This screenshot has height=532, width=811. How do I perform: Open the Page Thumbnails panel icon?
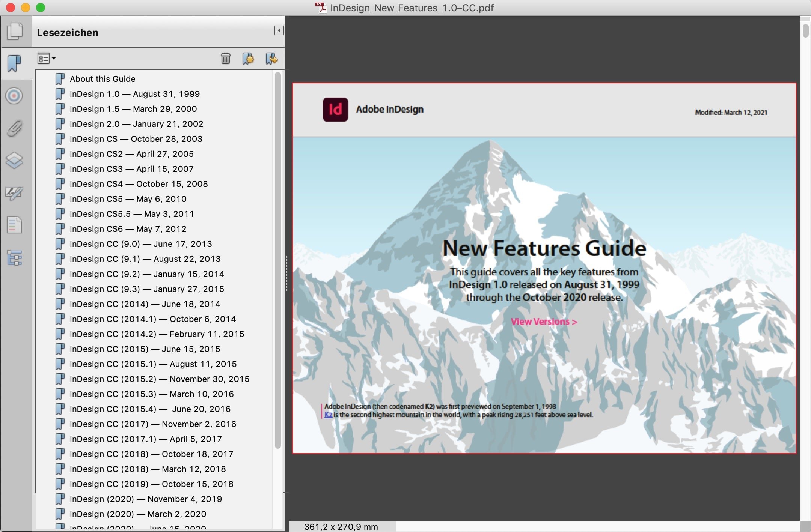[15, 31]
